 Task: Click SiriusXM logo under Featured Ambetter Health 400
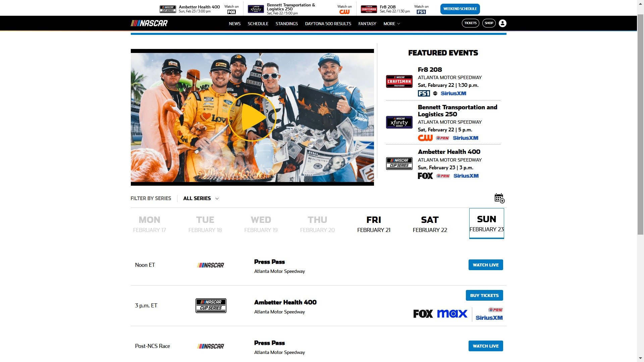(x=466, y=176)
